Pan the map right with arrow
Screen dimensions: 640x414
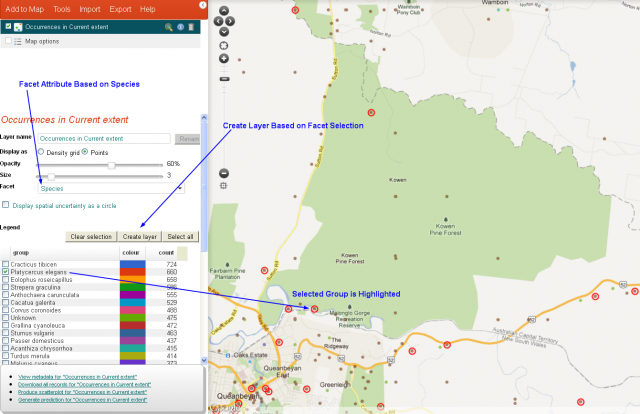pos(231,19)
